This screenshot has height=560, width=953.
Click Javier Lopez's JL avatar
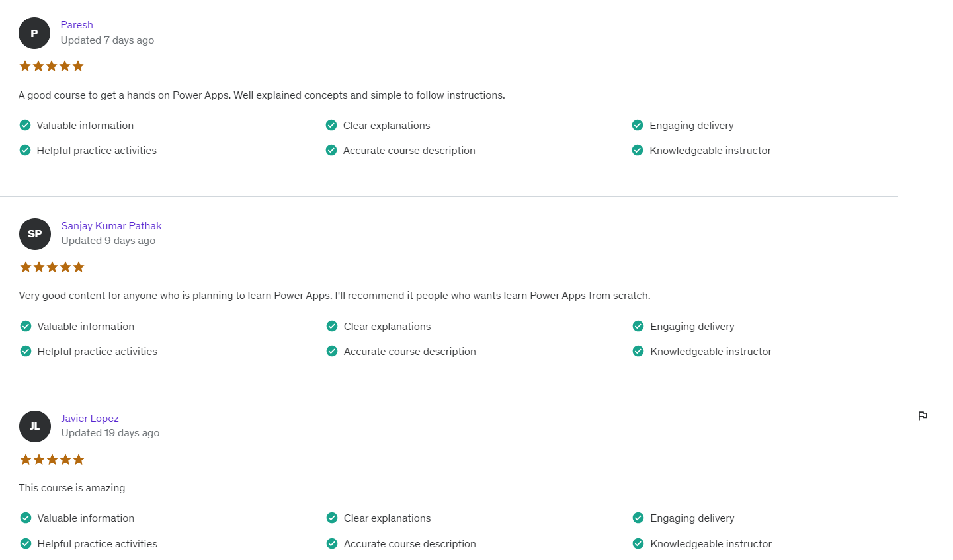(35, 426)
